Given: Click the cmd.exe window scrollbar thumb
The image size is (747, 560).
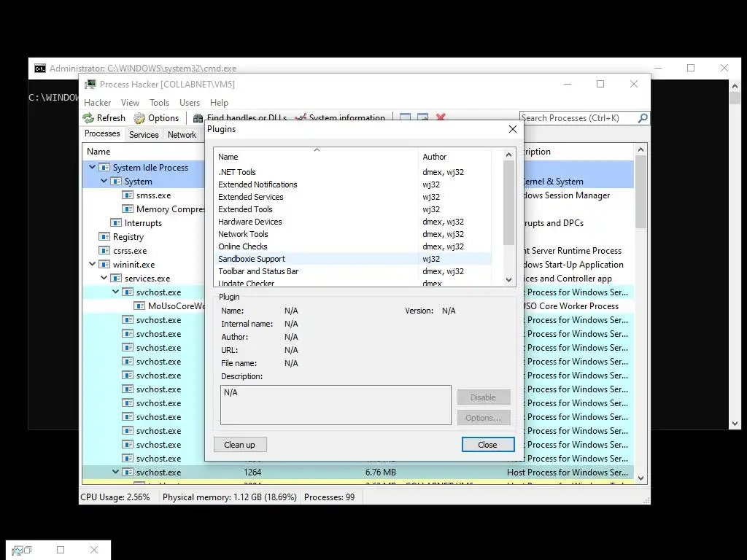Looking at the screenshot, I should click(735, 98).
